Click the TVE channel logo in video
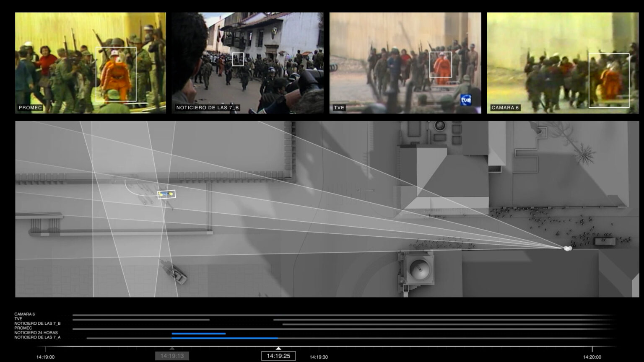 click(466, 100)
